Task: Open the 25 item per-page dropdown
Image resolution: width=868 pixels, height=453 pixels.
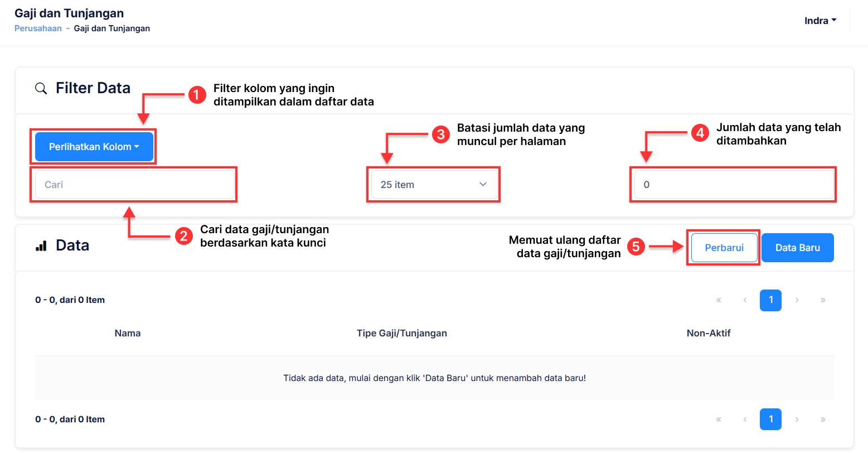Action: pyautogui.click(x=433, y=184)
